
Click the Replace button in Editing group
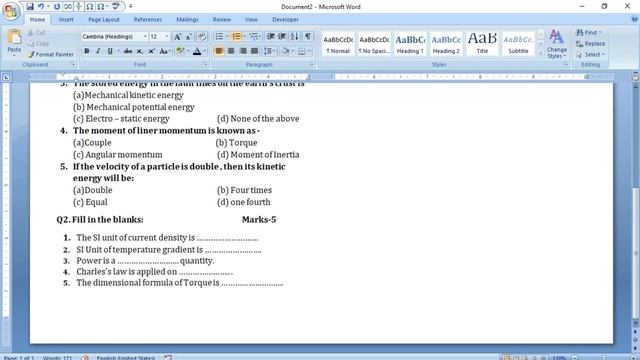tap(590, 43)
